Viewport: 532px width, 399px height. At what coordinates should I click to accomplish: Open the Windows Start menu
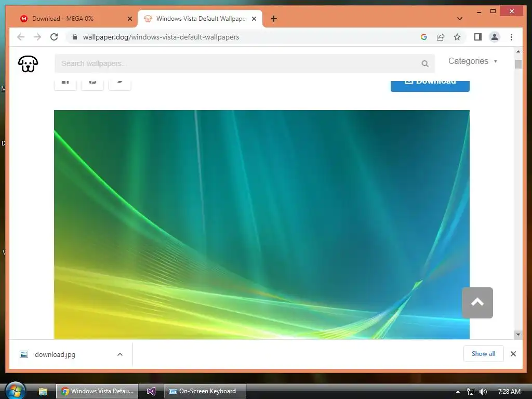click(x=15, y=391)
